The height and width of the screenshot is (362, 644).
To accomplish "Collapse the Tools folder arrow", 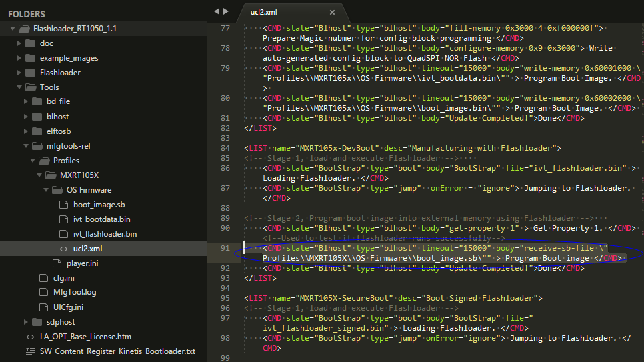I will point(19,87).
